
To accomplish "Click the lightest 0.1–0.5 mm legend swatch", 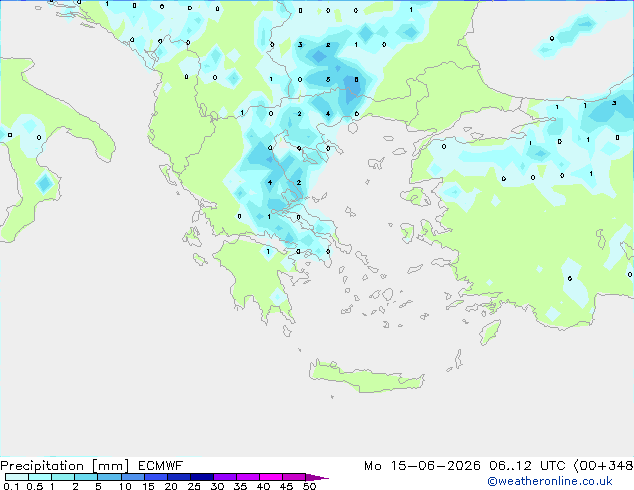I will (17, 477).
